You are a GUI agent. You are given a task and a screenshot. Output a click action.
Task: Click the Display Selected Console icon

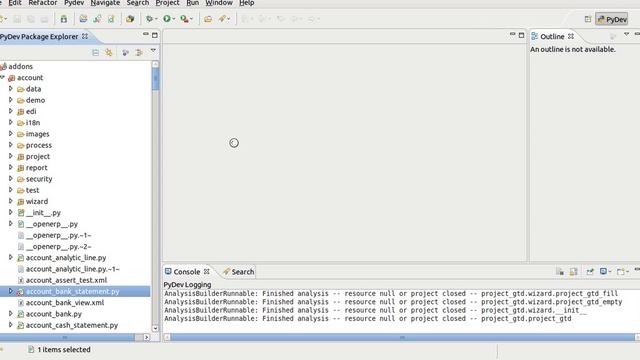[x=603, y=271]
